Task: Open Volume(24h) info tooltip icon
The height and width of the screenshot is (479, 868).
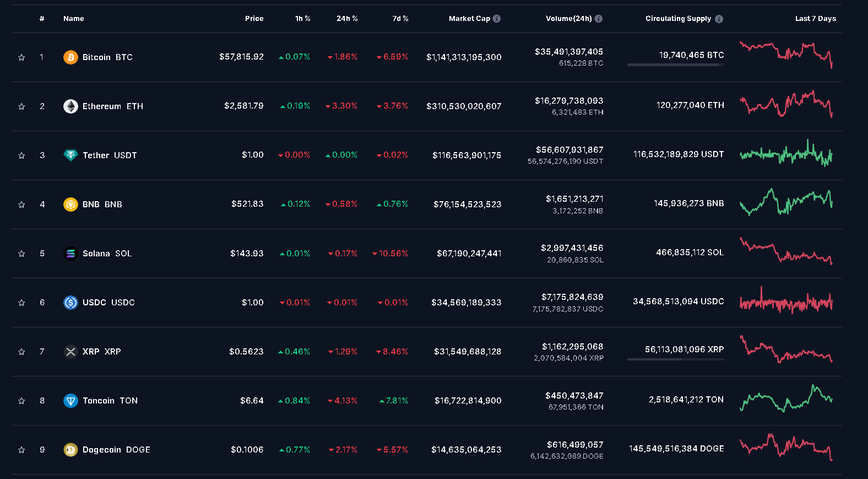Action: [x=599, y=19]
